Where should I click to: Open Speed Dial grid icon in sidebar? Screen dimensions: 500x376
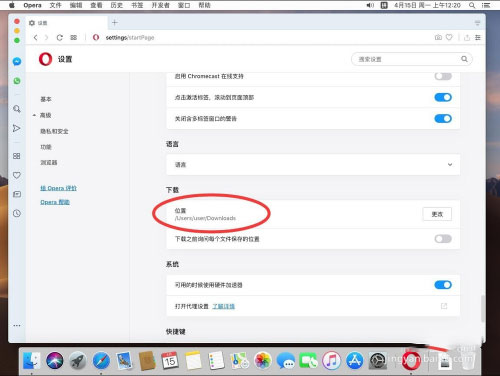[17, 156]
